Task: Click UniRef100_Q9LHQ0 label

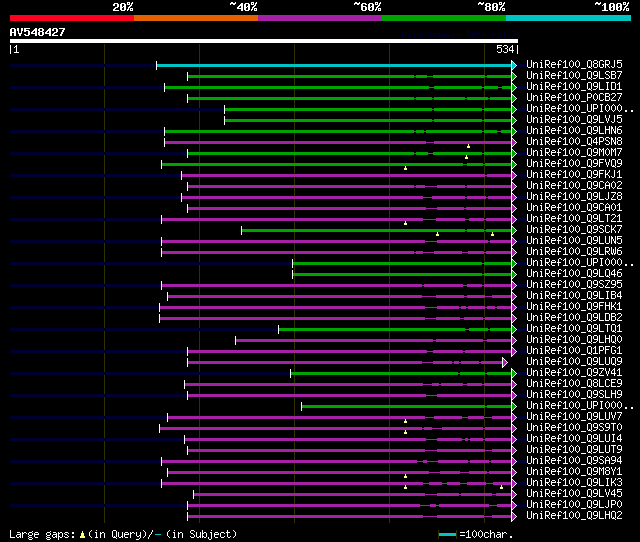Action: 574,340
